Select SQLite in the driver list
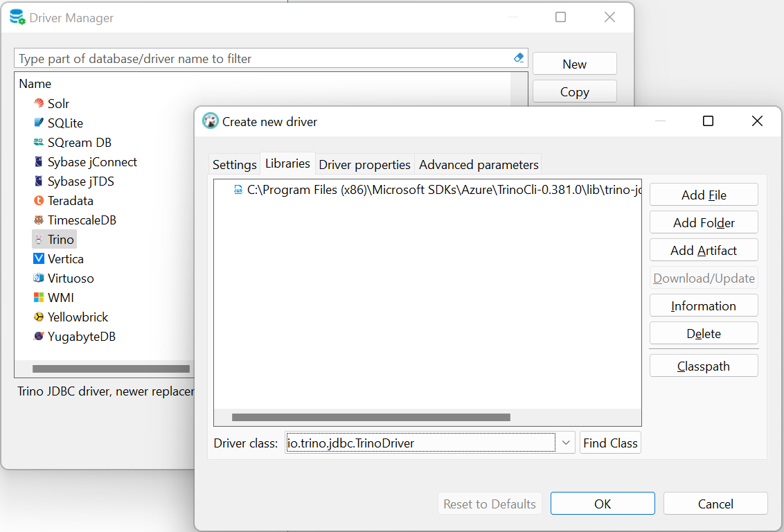 (x=66, y=123)
